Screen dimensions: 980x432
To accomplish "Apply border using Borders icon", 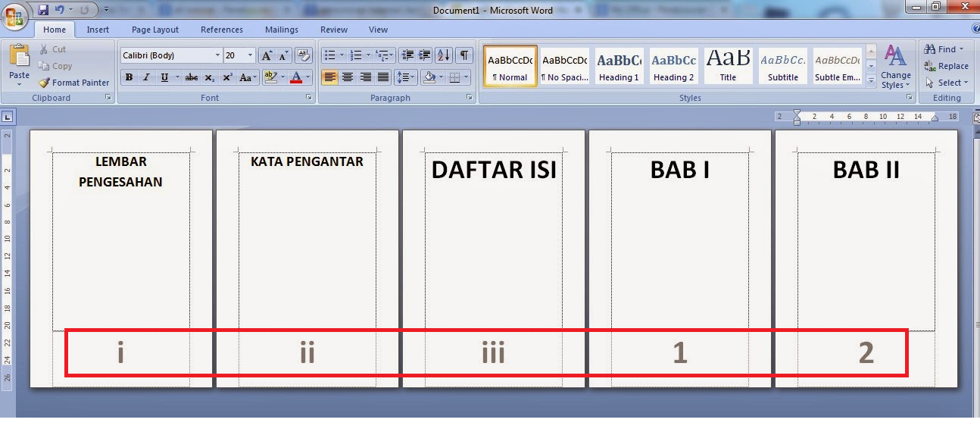I will [454, 77].
